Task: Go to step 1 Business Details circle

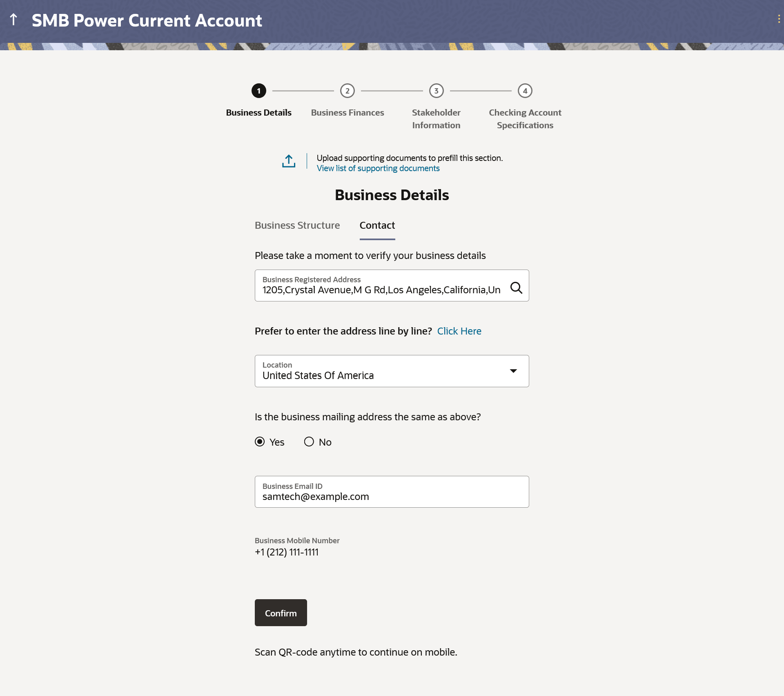Action: click(258, 91)
